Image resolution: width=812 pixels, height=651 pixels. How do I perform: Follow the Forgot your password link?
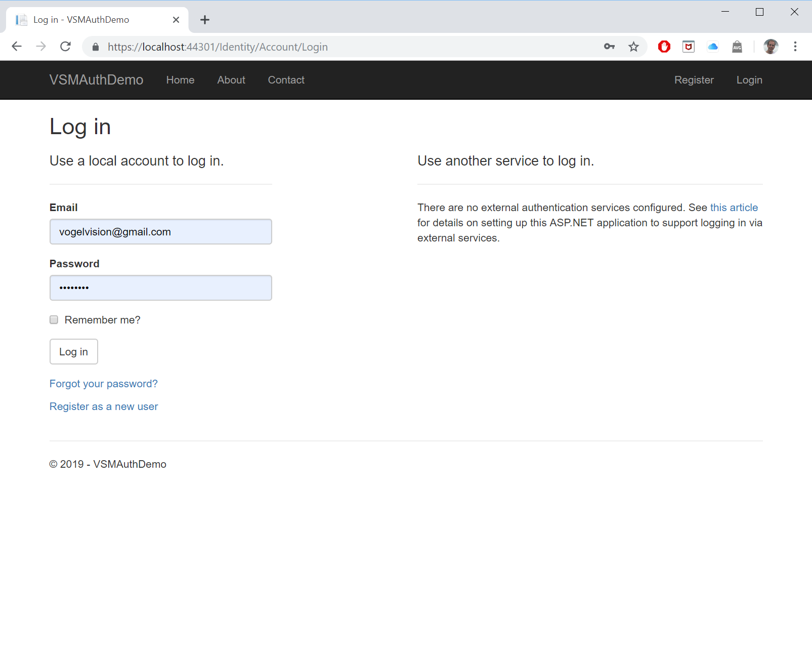coord(104,384)
